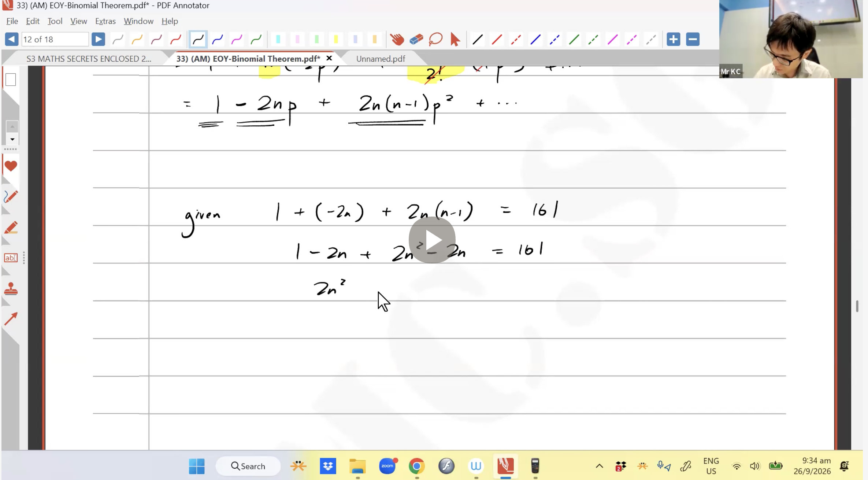Play the video with center play button
Image resolution: width=868 pixels, height=480 pixels.
point(432,240)
